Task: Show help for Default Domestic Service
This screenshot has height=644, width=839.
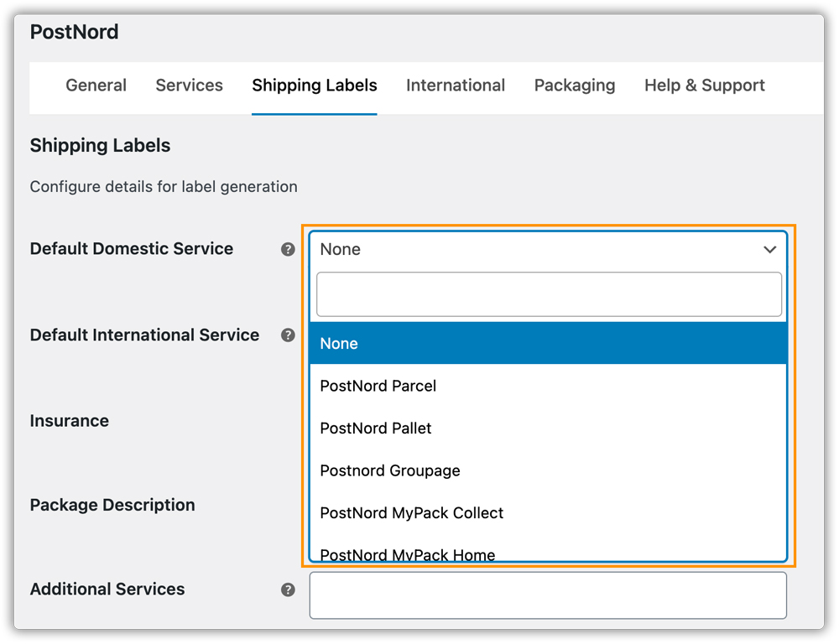Action: 288,249
